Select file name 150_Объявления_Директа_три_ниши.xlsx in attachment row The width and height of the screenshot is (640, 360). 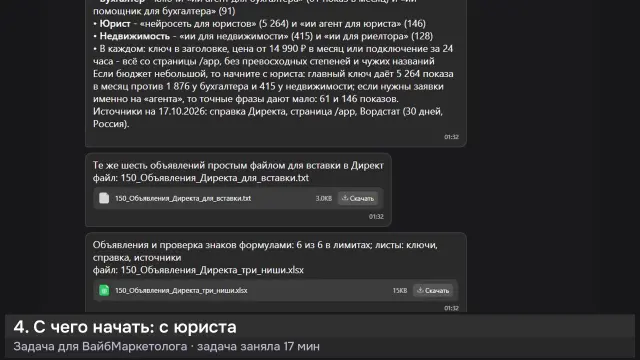point(181,291)
